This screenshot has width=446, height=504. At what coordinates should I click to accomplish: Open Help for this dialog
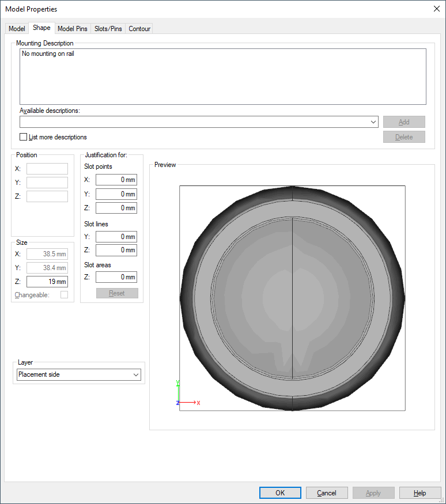click(420, 493)
